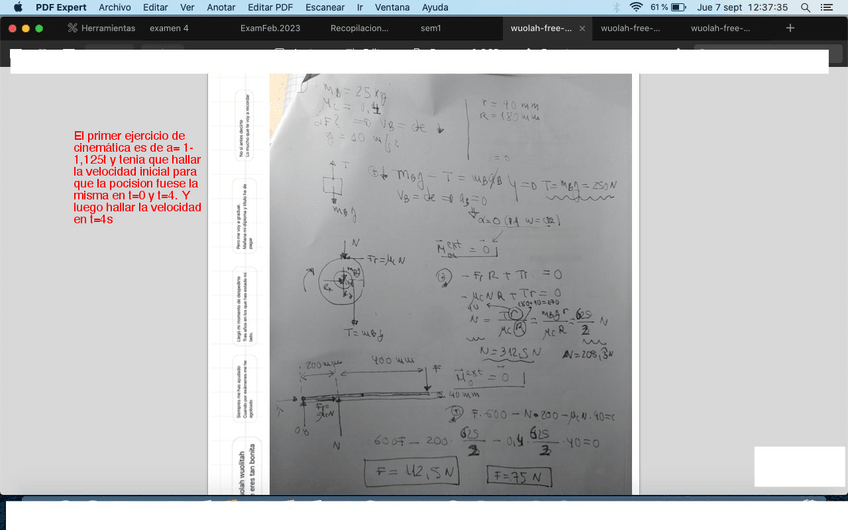
Task: Click the Bluetooth status icon
Action: (x=615, y=7)
